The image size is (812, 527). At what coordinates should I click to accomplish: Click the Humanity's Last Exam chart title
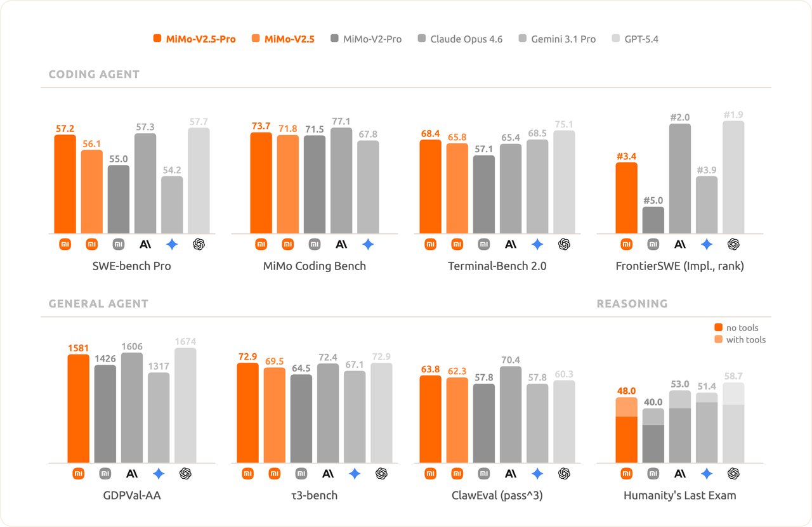point(679,495)
